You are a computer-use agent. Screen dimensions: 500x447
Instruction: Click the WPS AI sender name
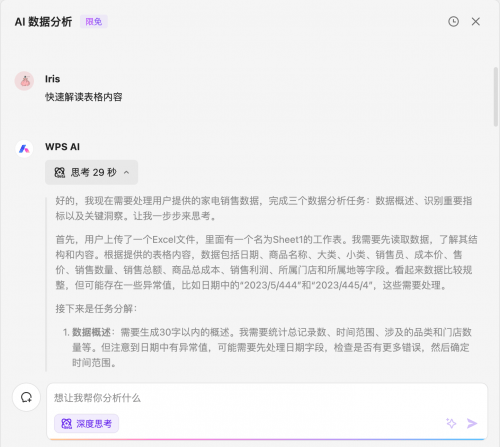tap(62, 147)
